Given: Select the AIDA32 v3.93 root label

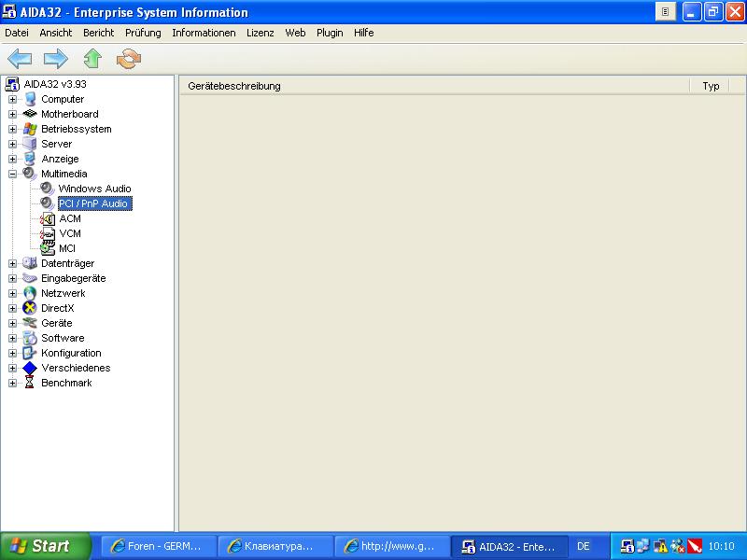Looking at the screenshot, I should pyautogui.click(x=55, y=84).
